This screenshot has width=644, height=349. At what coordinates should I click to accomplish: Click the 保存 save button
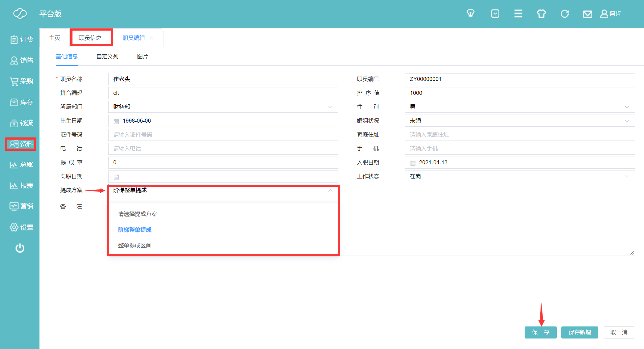point(540,332)
